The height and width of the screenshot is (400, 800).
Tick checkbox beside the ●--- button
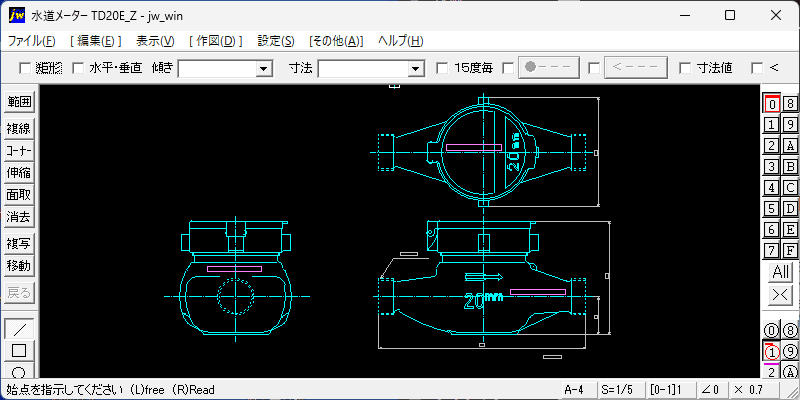click(508, 68)
